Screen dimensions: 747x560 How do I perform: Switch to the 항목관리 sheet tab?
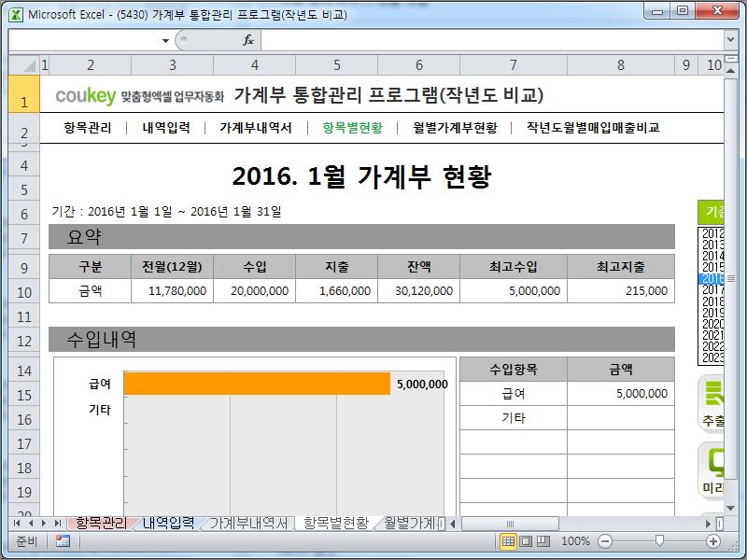102,524
